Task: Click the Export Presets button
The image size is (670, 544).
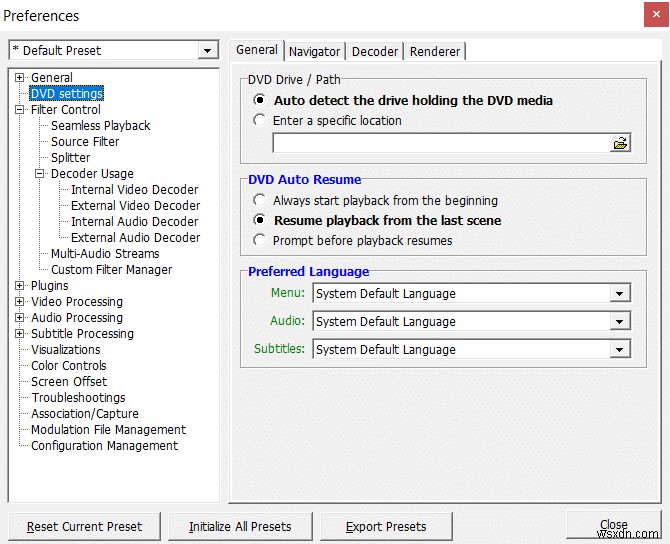Action: (386, 526)
